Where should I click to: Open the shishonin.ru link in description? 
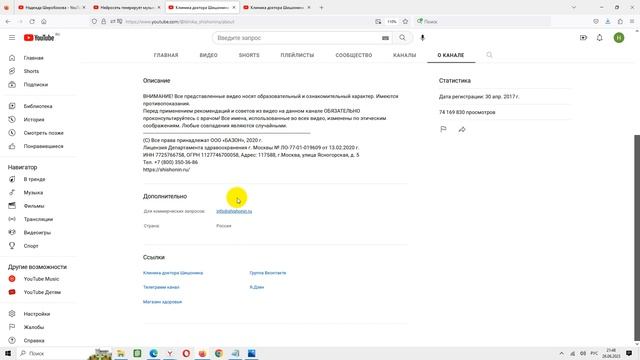166,169
